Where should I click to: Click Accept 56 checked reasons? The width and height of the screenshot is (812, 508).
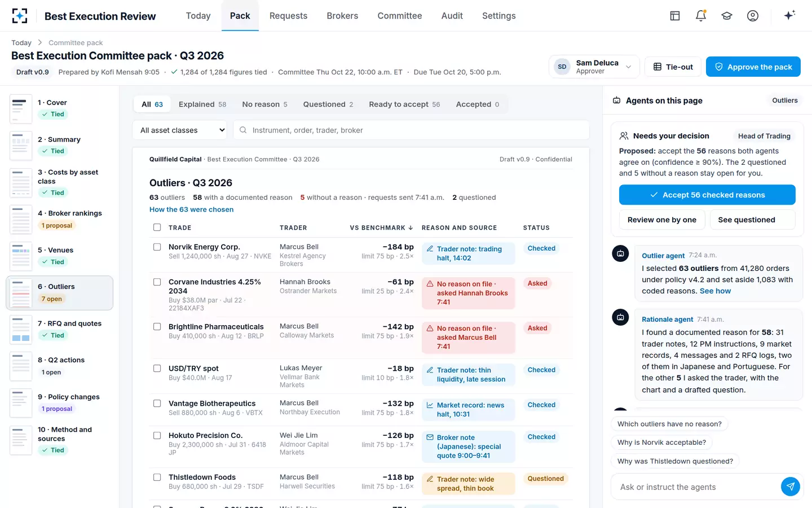click(x=707, y=195)
